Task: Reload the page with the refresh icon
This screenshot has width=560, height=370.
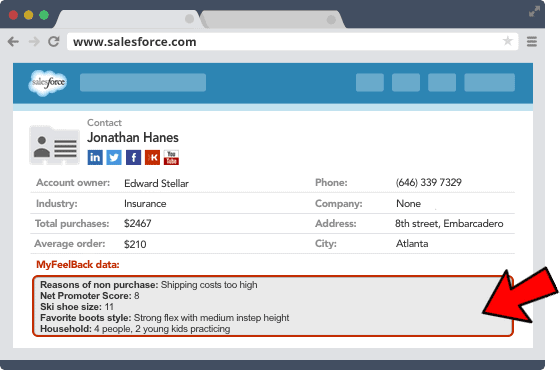Action: (x=54, y=42)
